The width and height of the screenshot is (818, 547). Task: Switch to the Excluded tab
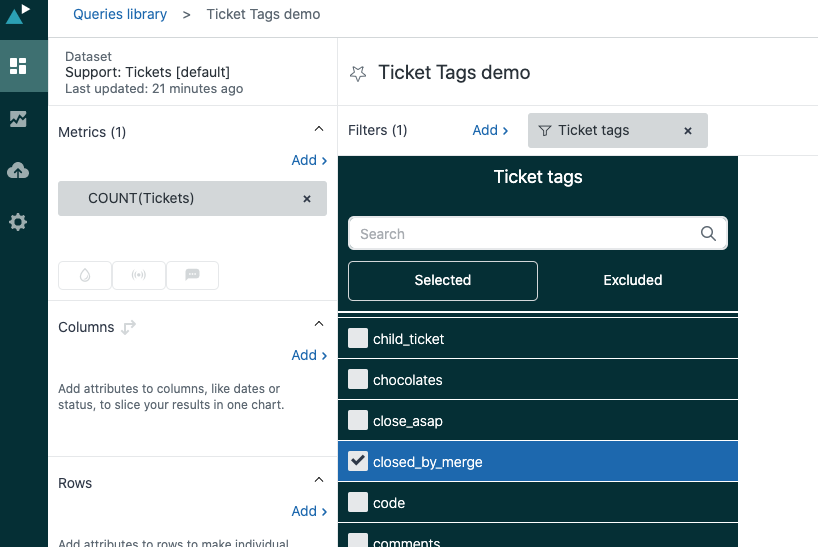pos(632,281)
